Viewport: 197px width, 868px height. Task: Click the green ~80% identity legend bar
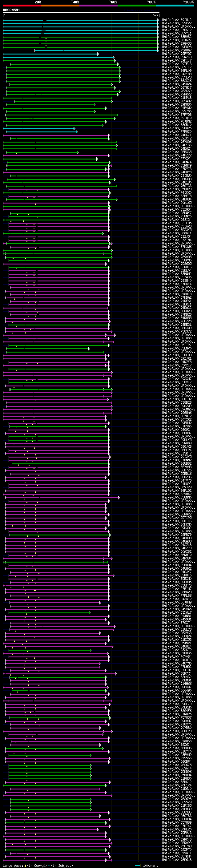click(137, 6)
